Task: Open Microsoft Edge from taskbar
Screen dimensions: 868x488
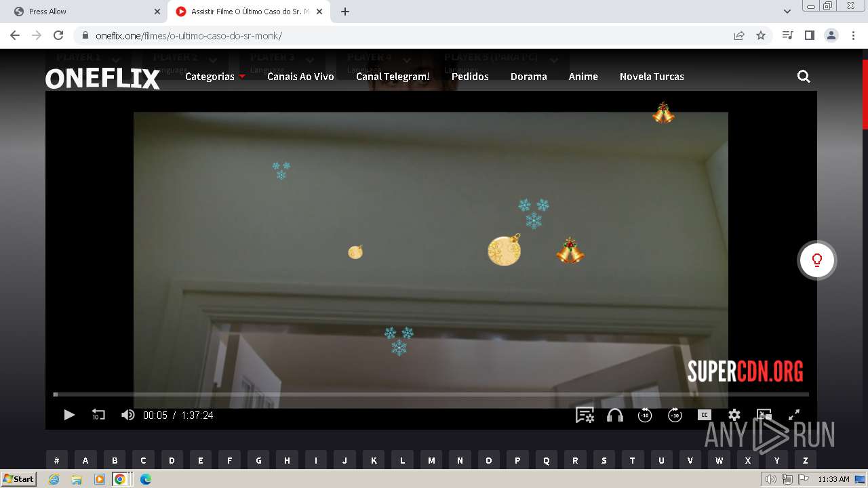Action: (x=145, y=479)
